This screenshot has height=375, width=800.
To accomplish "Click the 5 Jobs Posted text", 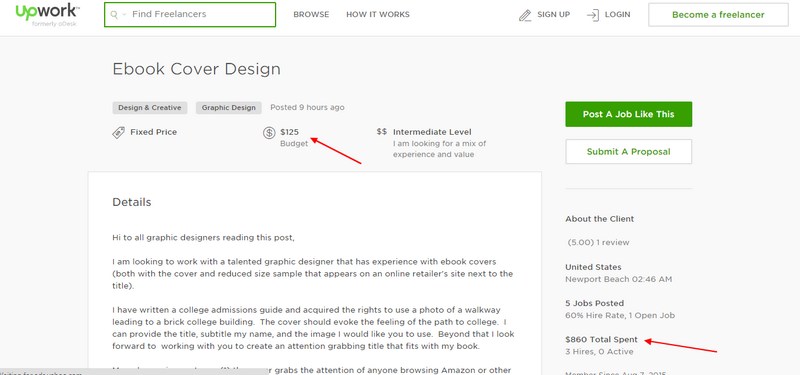I will [x=594, y=303].
